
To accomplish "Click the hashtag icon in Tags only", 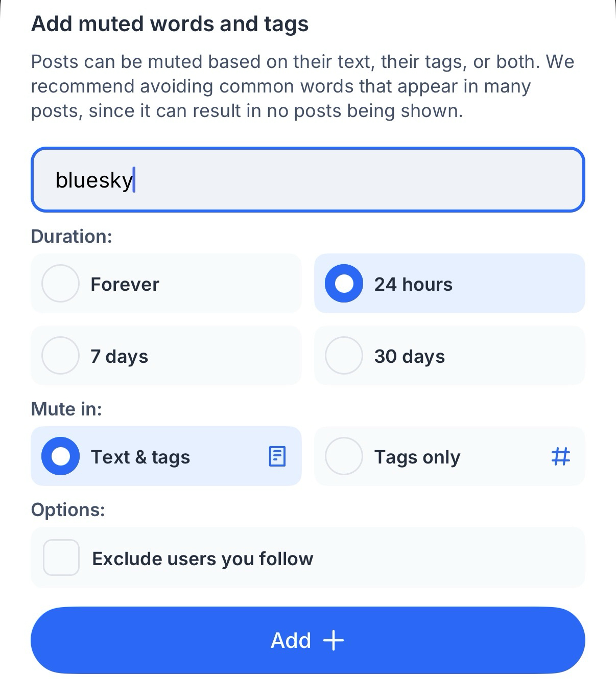I will [560, 456].
